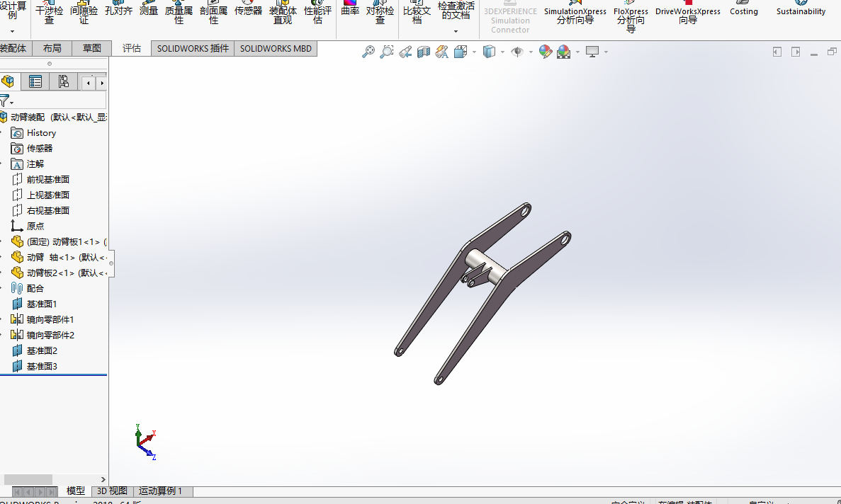Select the 传感器 sensors folder
Viewport: 841px width, 504px height.
tap(40, 149)
